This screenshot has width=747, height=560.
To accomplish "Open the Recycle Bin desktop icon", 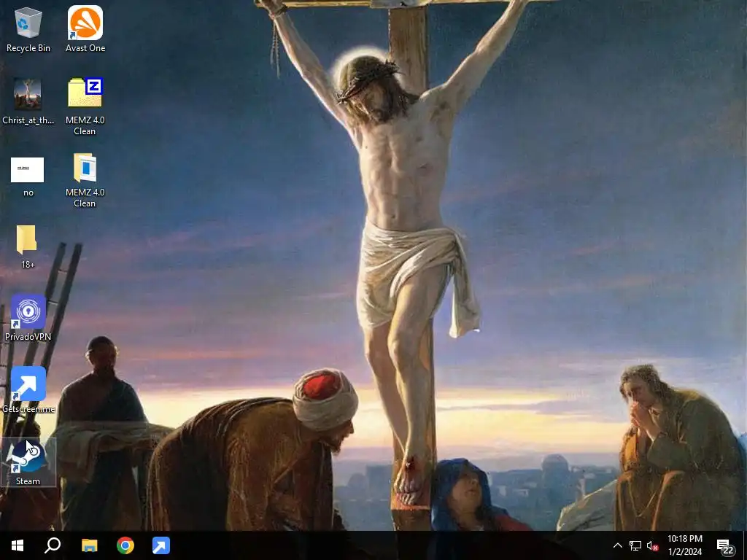I will tap(28, 29).
